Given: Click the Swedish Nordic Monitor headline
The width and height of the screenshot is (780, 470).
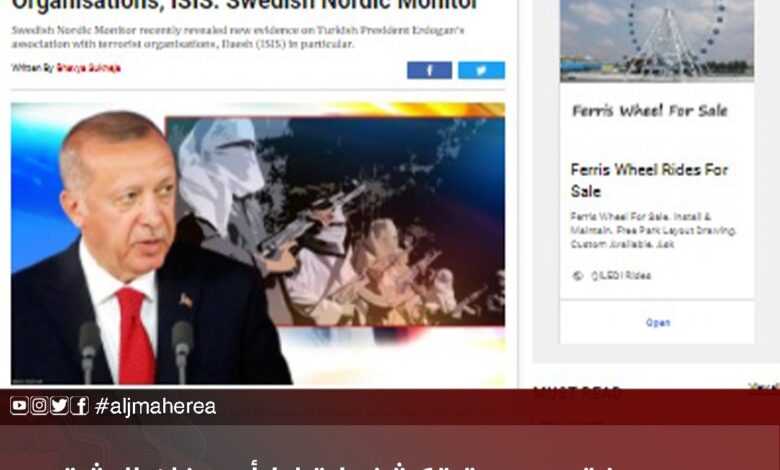Looking at the screenshot, I should point(244,5).
